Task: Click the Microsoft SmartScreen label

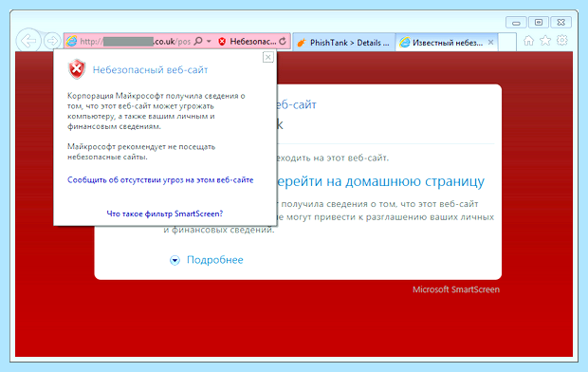Action: tap(456, 289)
